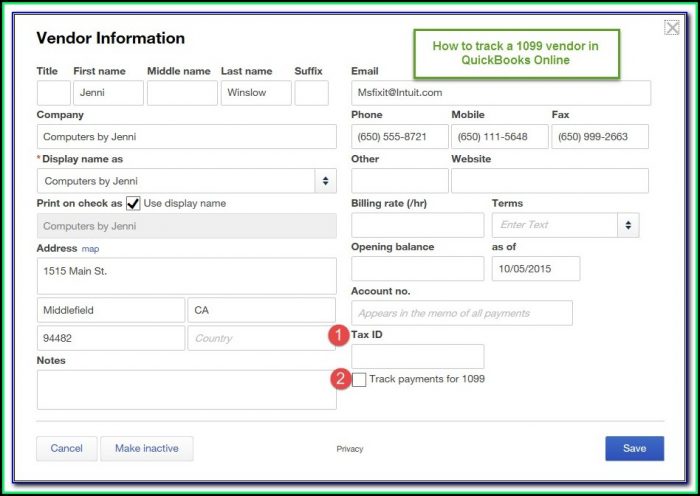Click the Suffix field
This screenshot has height=496, width=700.
[x=312, y=93]
